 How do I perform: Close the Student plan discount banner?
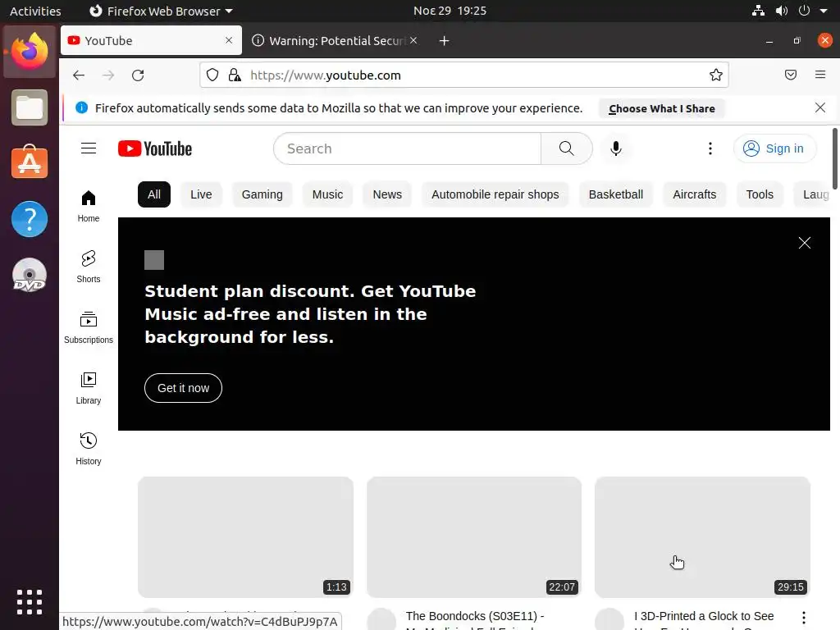pyautogui.click(x=804, y=243)
